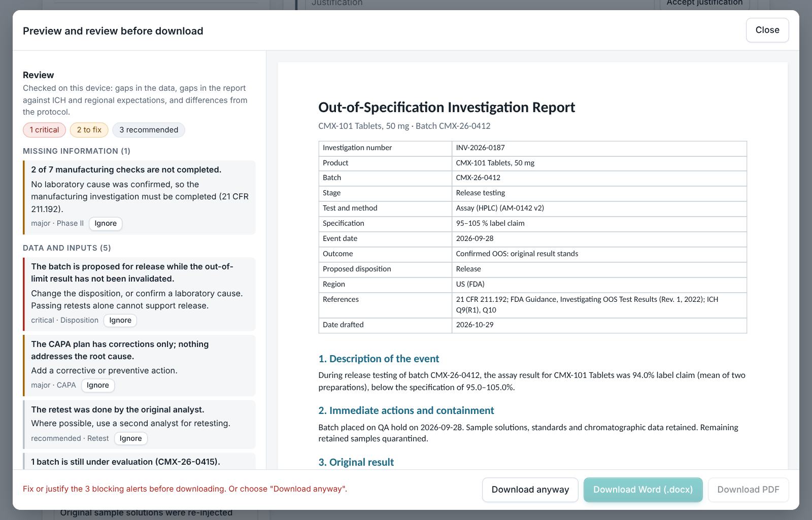812x520 pixels.
Task: Click the 'Accept justification' button in background window
Action: pyautogui.click(x=704, y=3)
